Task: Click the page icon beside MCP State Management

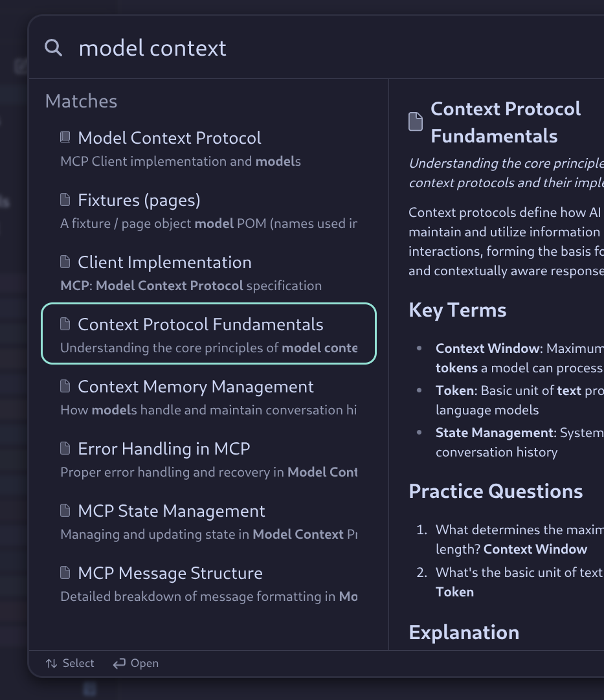Action: point(65,510)
